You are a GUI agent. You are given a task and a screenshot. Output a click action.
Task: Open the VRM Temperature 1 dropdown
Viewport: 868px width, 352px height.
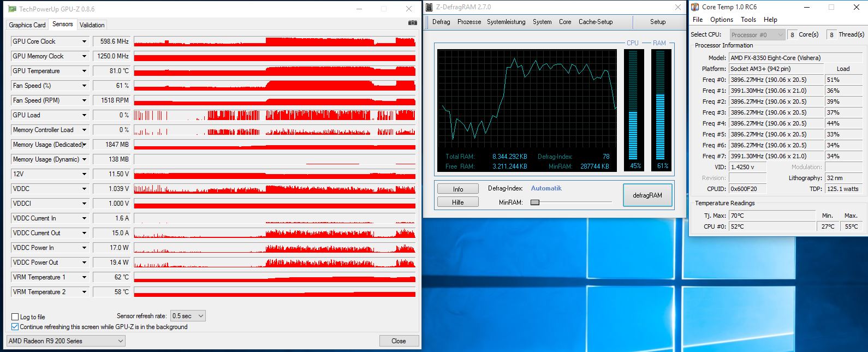(x=84, y=277)
